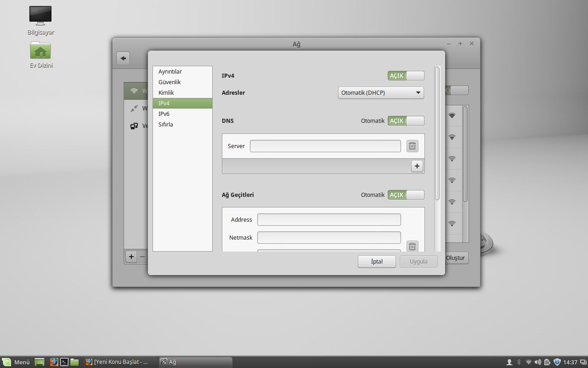Close the Ağ window

[472, 44]
